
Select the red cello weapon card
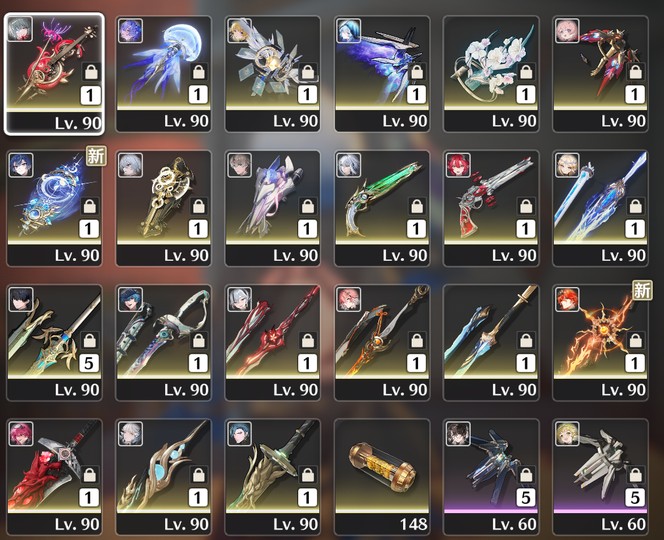[x=54, y=74]
